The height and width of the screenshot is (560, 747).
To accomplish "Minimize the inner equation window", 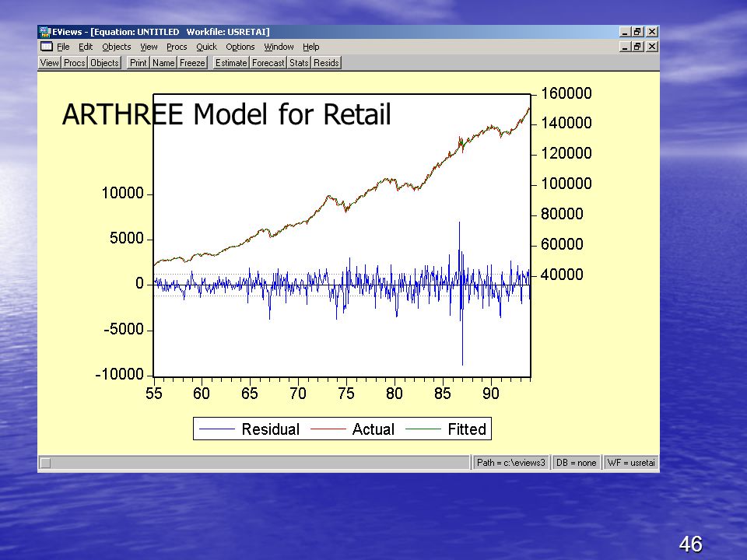I will 625,47.
